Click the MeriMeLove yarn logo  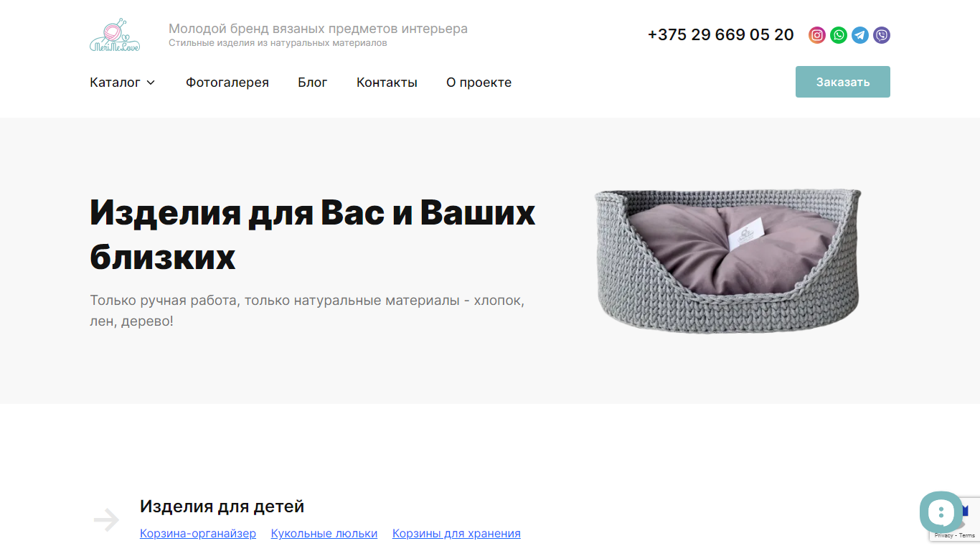pyautogui.click(x=115, y=36)
